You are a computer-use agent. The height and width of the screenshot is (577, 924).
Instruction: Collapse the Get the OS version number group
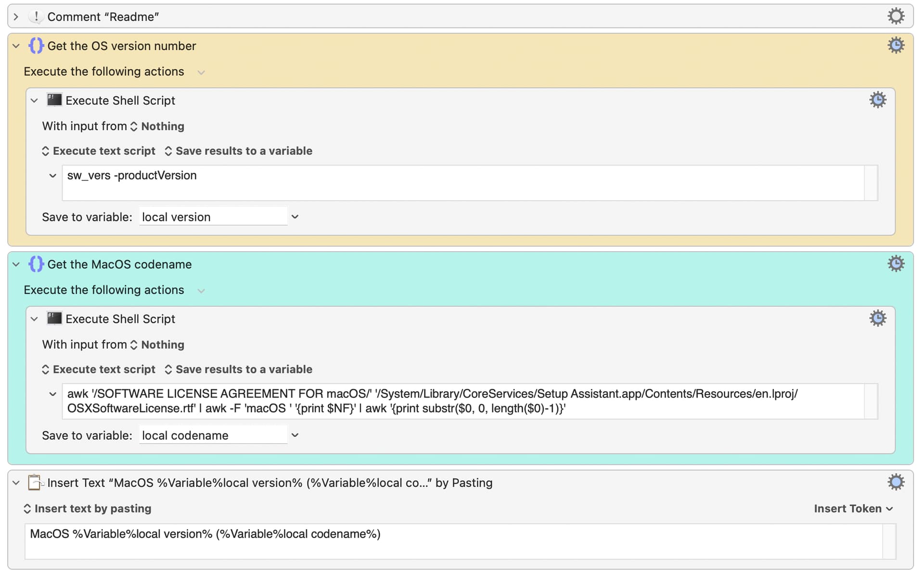click(16, 46)
